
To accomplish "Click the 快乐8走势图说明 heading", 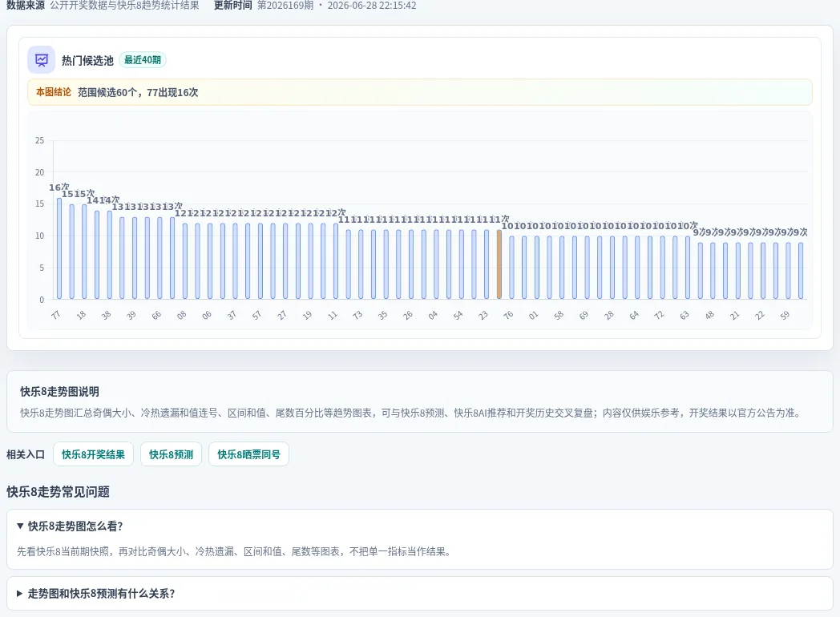I will point(59,392).
